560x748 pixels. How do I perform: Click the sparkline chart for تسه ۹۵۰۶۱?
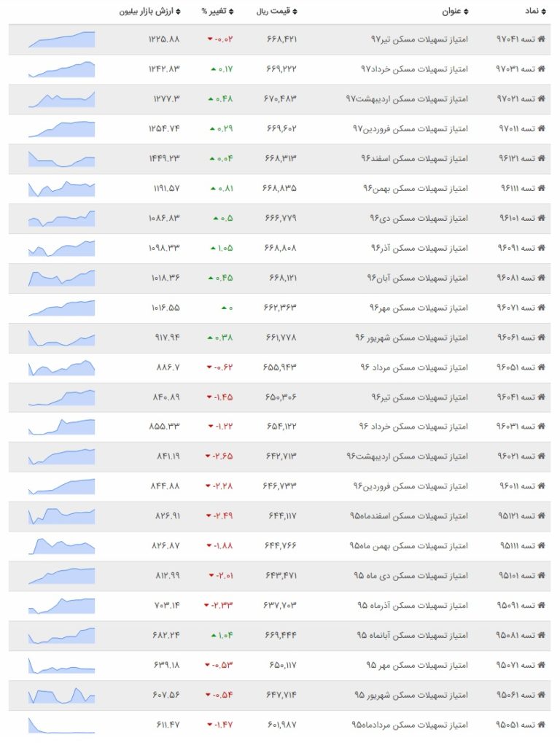click(x=61, y=695)
